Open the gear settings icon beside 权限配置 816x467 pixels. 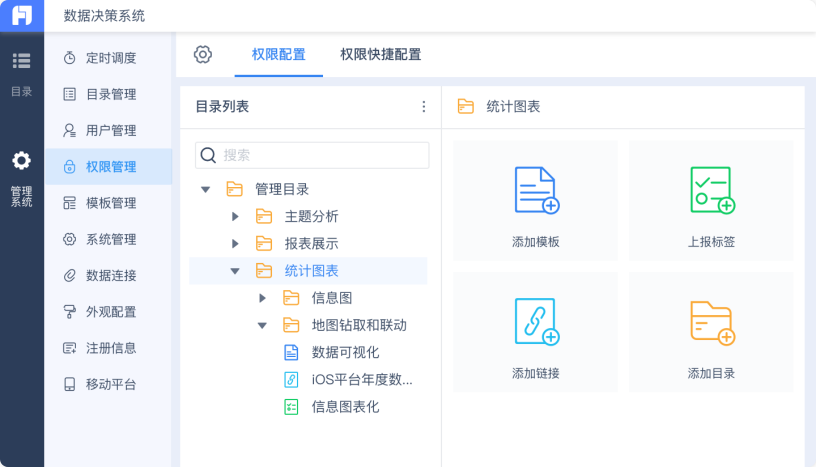(x=203, y=55)
